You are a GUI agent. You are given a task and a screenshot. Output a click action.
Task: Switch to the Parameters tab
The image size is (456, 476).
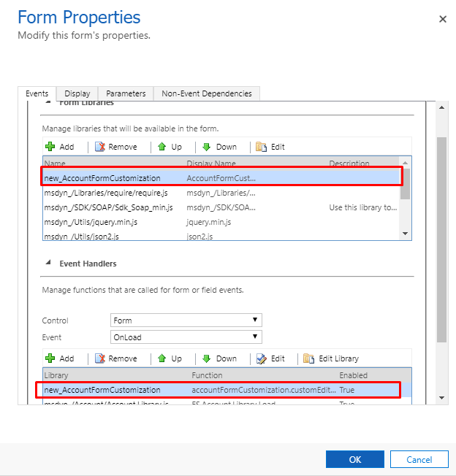pos(126,93)
